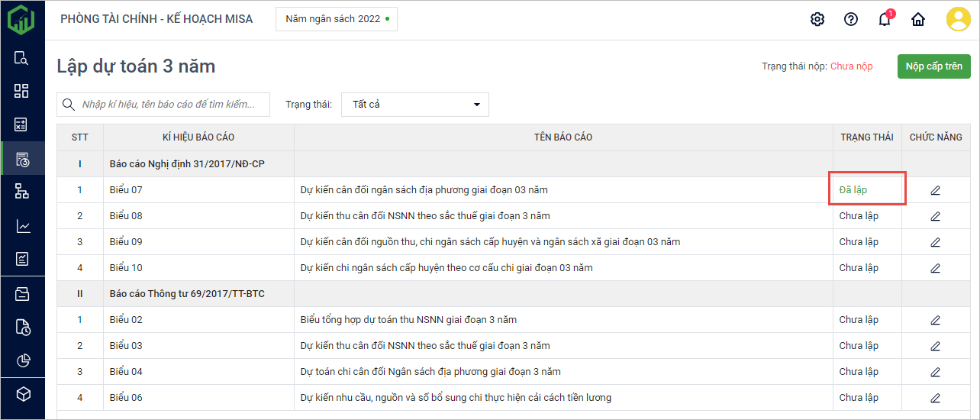The height and width of the screenshot is (420, 980).
Task: Expand the Trạng thái dropdown
Action: [414, 105]
